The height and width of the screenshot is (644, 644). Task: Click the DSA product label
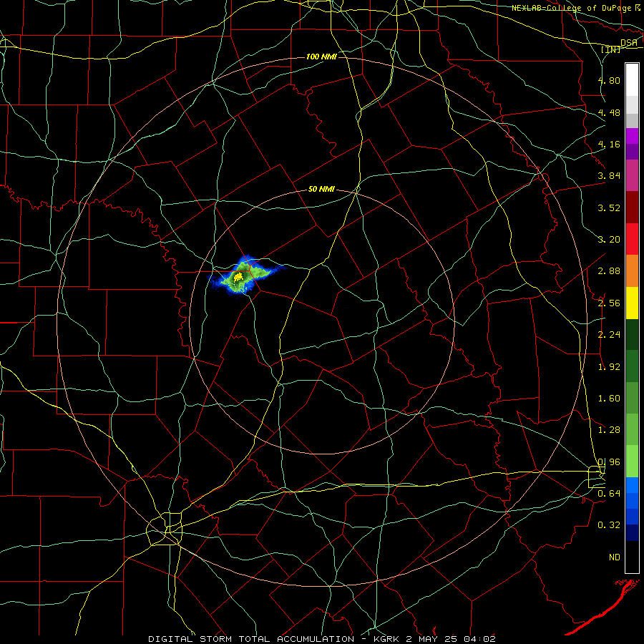click(629, 43)
